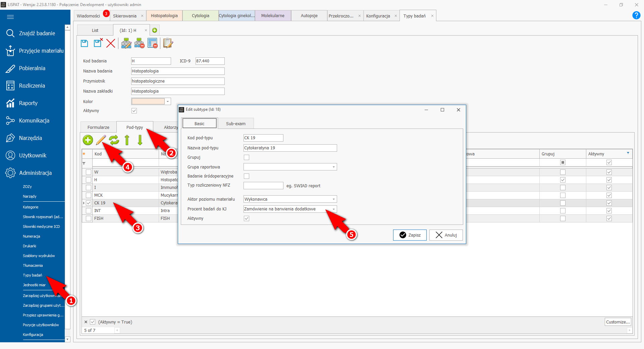Uncheck Aktywny checkbox in Edit subtype dialog
The height and width of the screenshot is (349, 644).
tap(247, 218)
